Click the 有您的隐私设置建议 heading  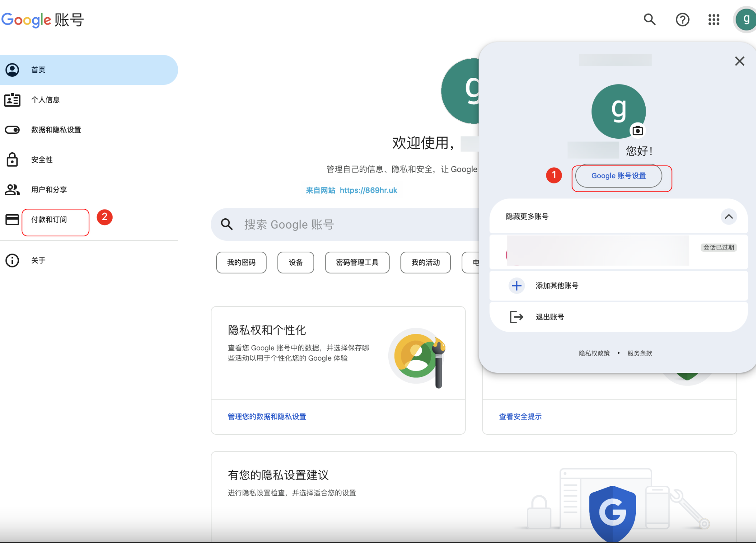click(278, 475)
